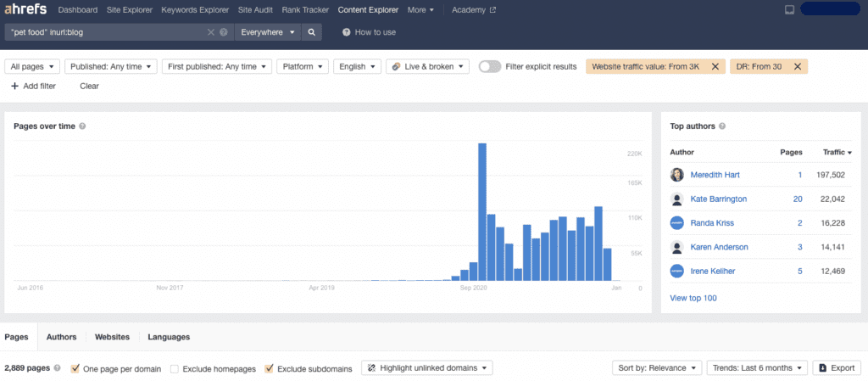Image resolution: width=868 pixels, height=381 pixels.
Task: Open Site Explorer
Action: tap(130, 10)
